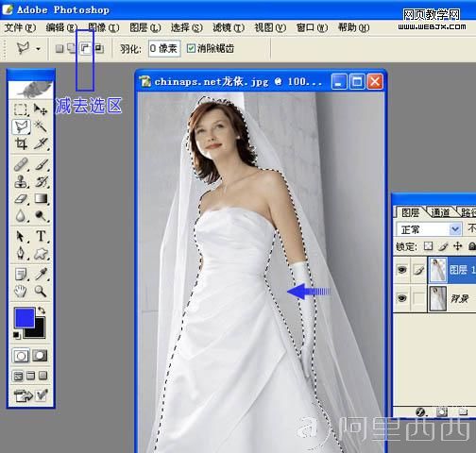
Task: Select the 背景 layer thumbnail
Action: (438, 298)
